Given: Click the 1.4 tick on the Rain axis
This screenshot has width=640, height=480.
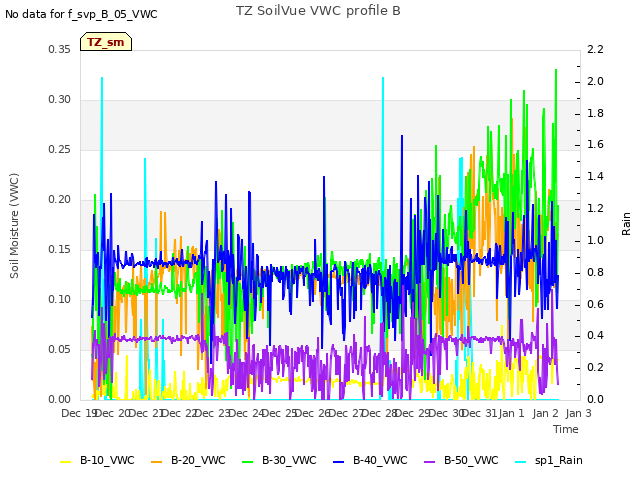Looking at the screenshot, I should click(595, 176).
